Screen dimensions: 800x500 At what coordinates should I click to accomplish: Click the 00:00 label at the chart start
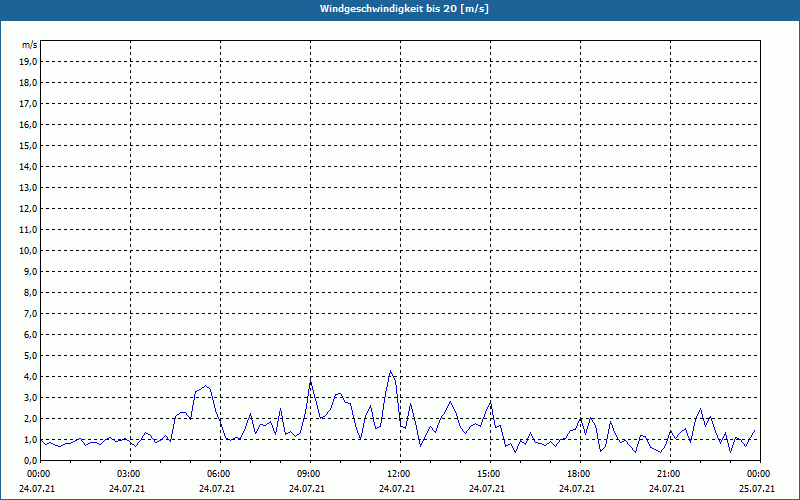[40, 474]
